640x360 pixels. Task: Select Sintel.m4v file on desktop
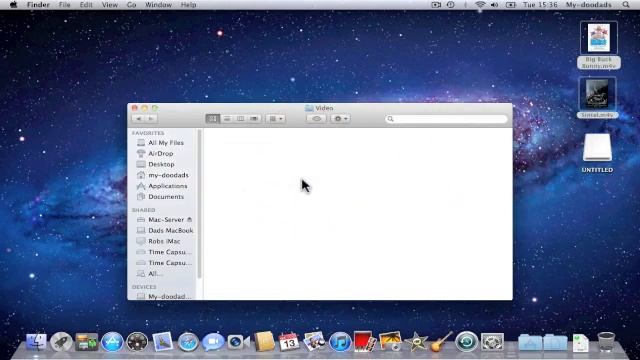(x=598, y=98)
